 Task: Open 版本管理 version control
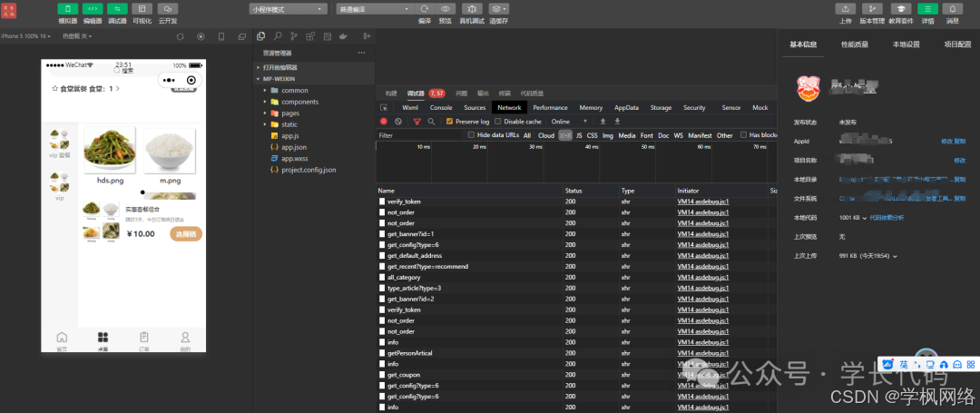[872, 9]
